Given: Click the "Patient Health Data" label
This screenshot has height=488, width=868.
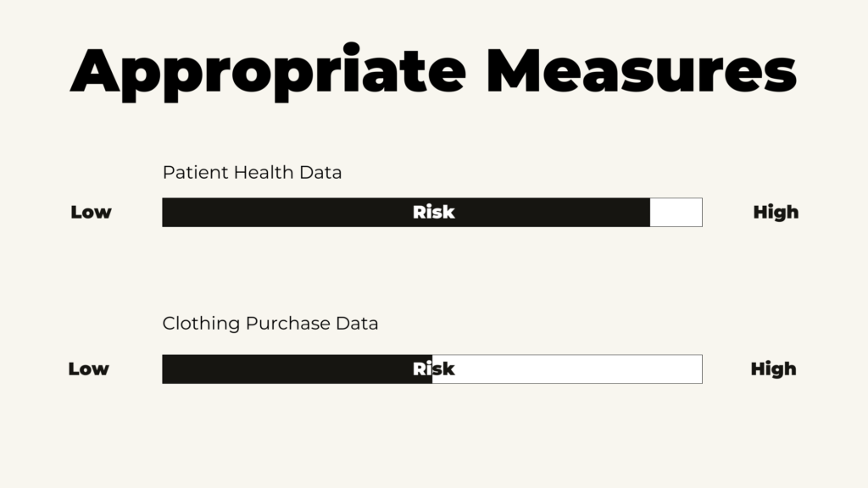Looking at the screenshot, I should point(252,173).
